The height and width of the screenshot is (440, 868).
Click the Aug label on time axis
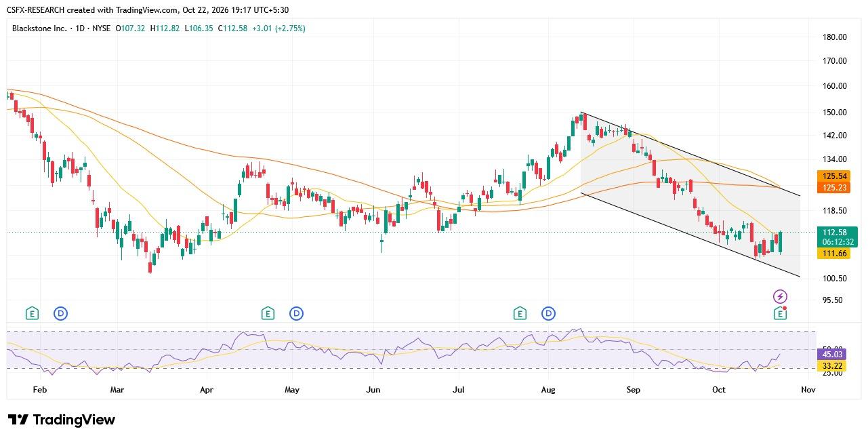[x=548, y=390]
